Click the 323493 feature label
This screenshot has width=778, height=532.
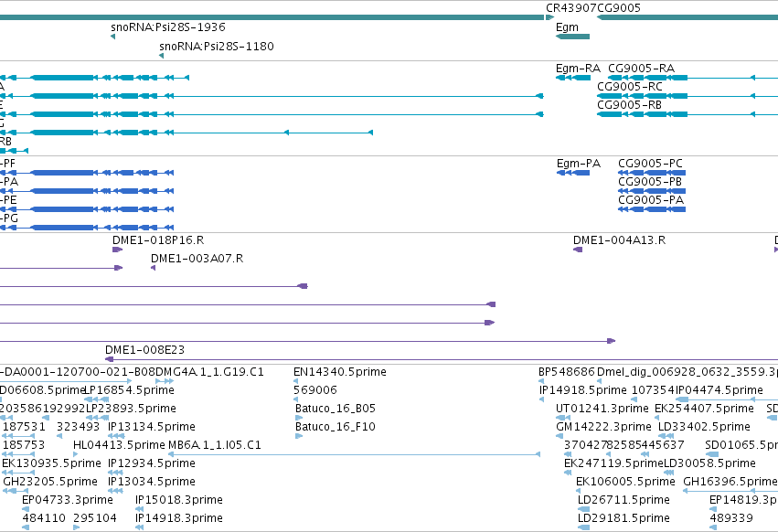pos(79,427)
